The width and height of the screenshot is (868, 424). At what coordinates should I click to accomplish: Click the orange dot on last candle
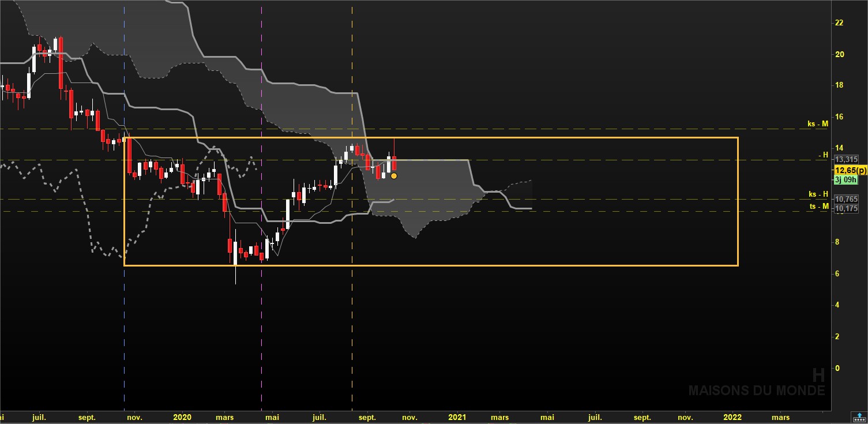(394, 175)
